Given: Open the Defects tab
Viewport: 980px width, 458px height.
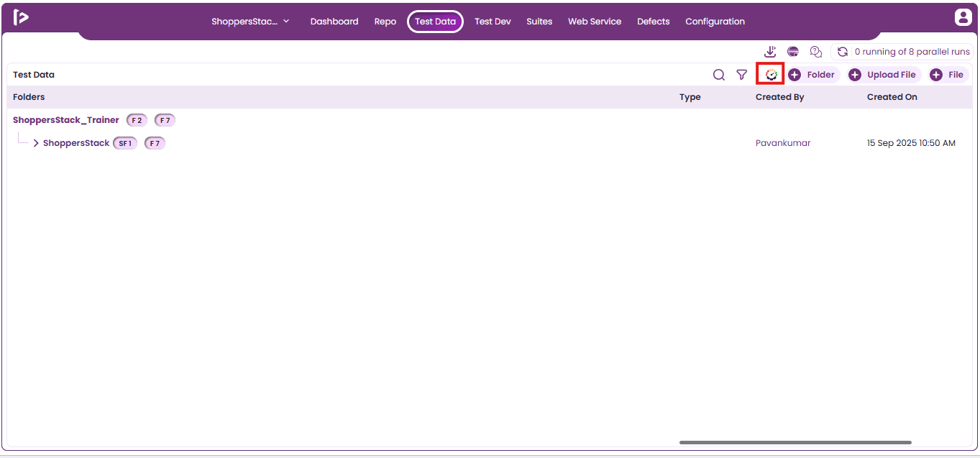Looking at the screenshot, I should pyautogui.click(x=654, y=22).
